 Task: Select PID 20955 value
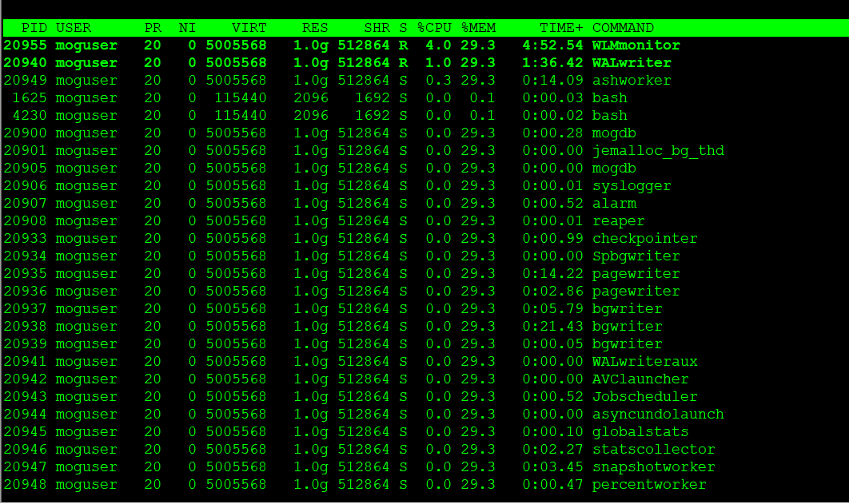tap(26, 46)
